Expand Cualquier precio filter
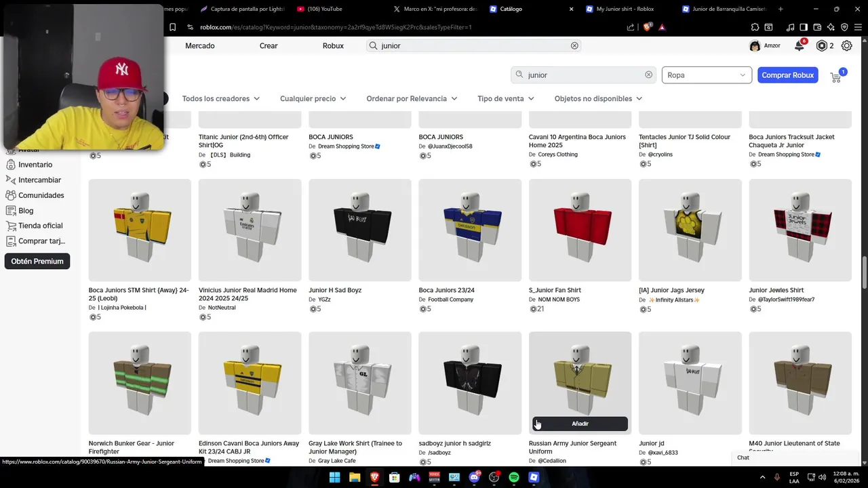 click(313, 98)
